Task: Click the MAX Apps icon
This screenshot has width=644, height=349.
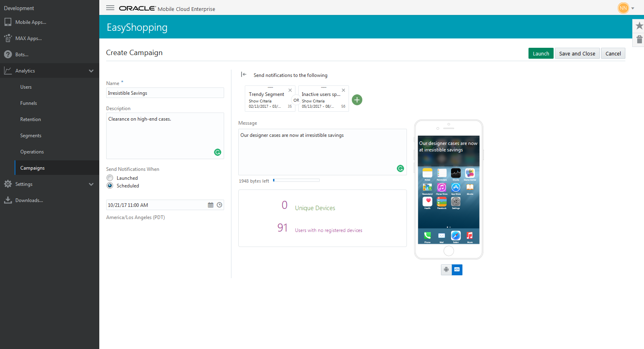Action: pyautogui.click(x=8, y=38)
